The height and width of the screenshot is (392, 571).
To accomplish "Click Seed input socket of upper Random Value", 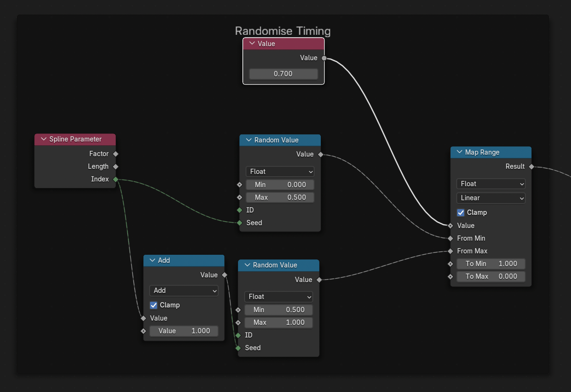I will 239,223.
